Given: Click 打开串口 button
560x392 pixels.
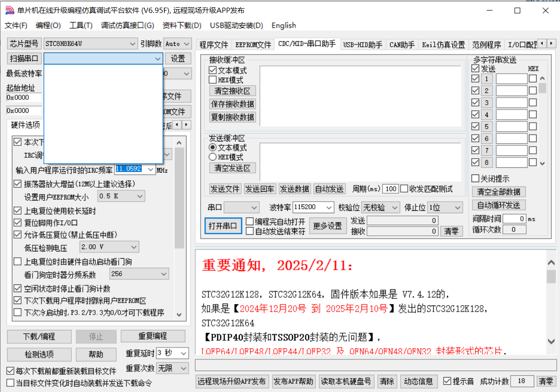Looking at the screenshot, I should (x=223, y=226).
